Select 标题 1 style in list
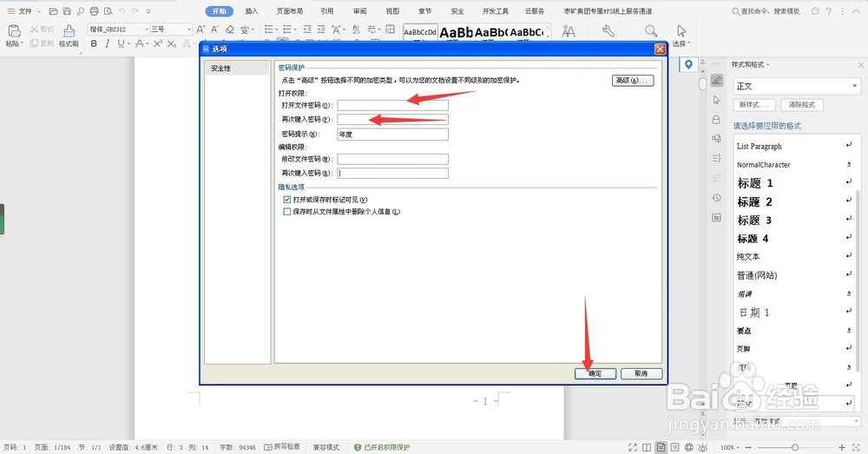Viewport: 868px width, 454px height. click(x=794, y=183)
